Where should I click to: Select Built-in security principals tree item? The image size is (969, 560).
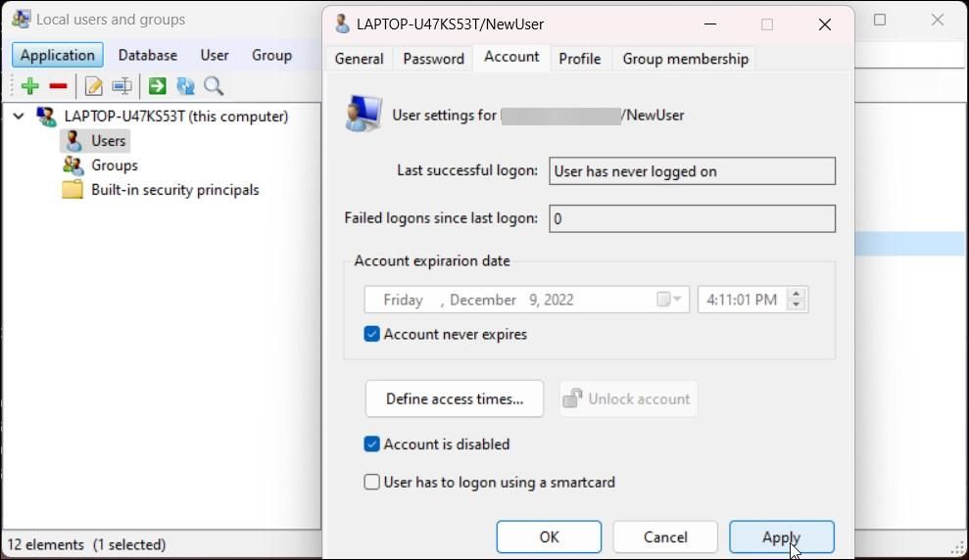click(174, 190)
